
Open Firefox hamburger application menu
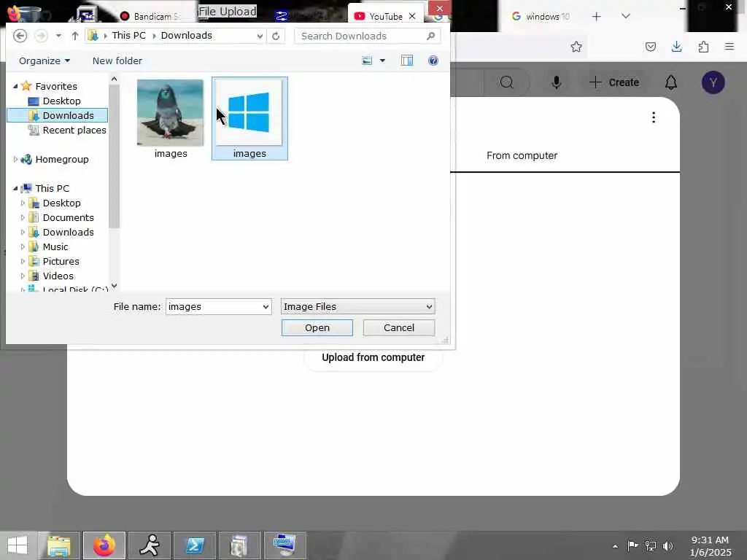pos(729,47)
